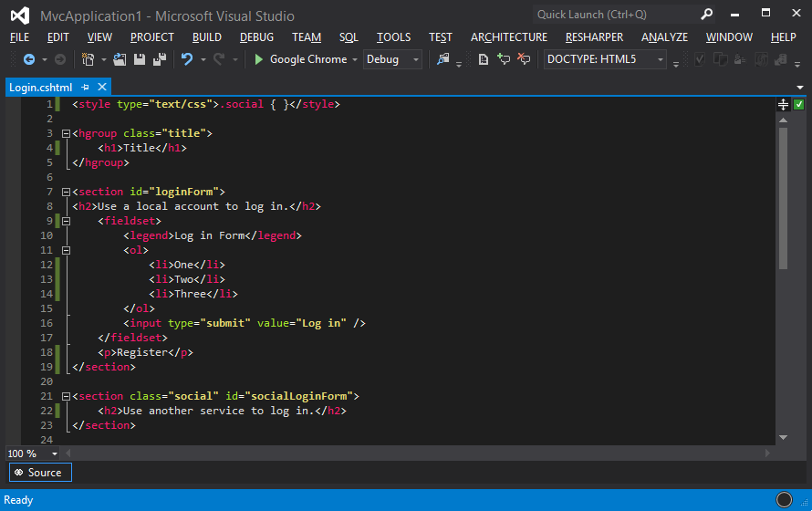Undo the last edit via toolbar
Viewport: 812px width, 511px height.
tap(187, 59)
